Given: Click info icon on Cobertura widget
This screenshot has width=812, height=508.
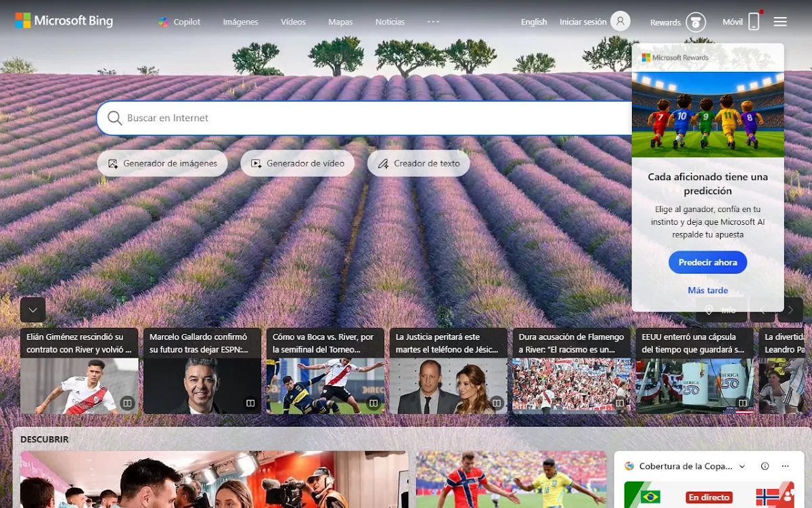Looking at the screenshot, I should click(765, 466).
